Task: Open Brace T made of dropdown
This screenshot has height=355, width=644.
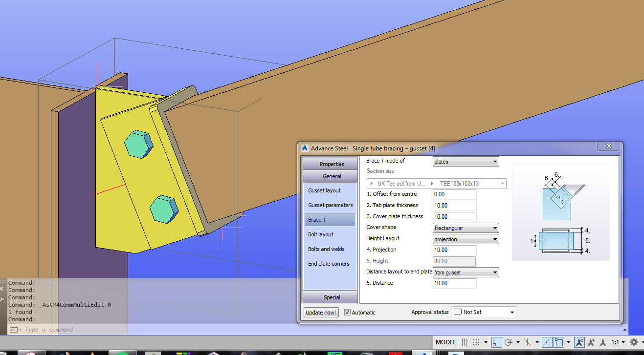Action: click(x=466, y=162)
